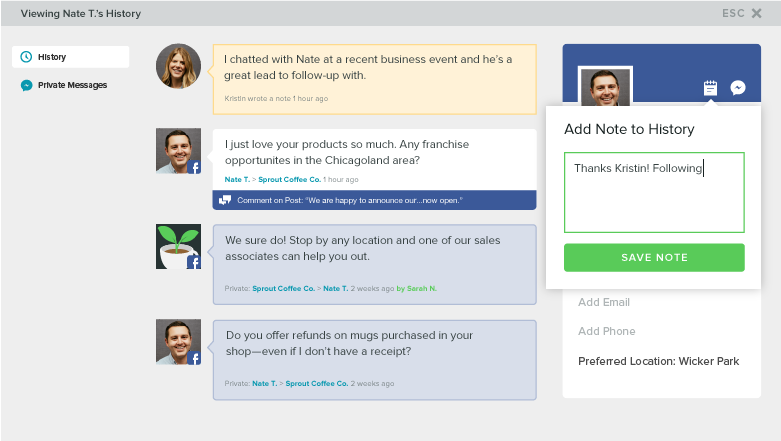Click the comment icon on blue post bar
781x441 pixels.
pyautogui.click(x=225, y=200)
